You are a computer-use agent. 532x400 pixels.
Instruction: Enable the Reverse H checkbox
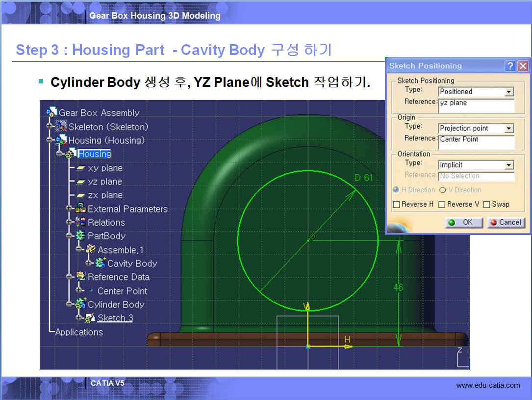396,204
